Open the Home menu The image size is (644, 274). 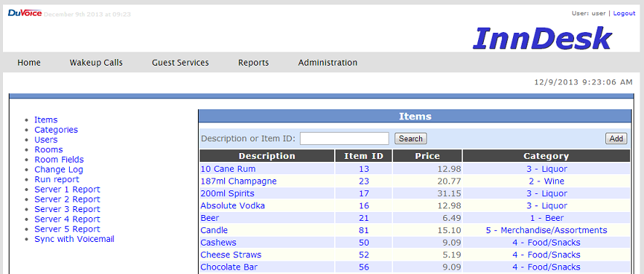(29, 63)
